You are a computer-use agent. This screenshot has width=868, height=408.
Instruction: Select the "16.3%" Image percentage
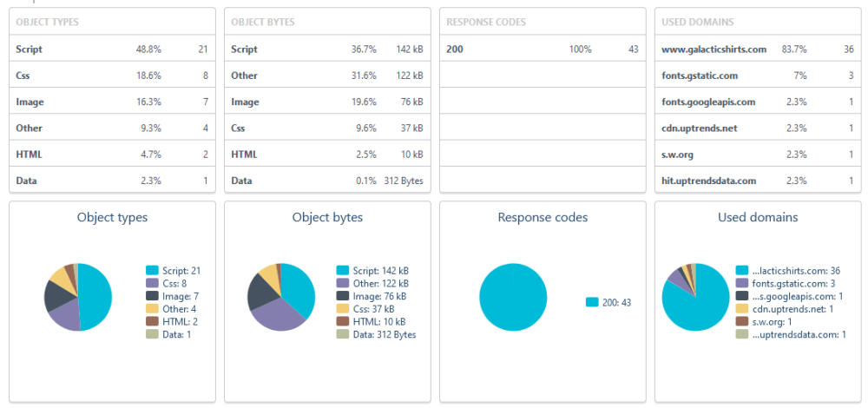tap(148, 102)
